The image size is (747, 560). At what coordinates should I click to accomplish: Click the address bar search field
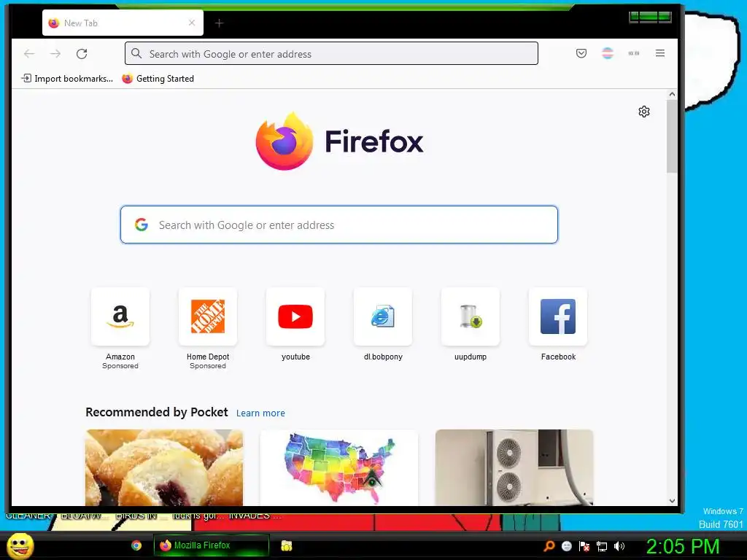pyautogui.click(x=332, y=53)
